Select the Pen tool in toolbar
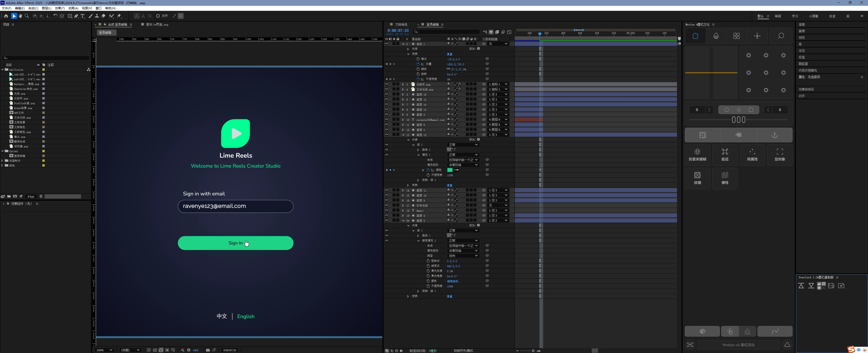This screenshot has width=868, height=353. coord(76,16)
